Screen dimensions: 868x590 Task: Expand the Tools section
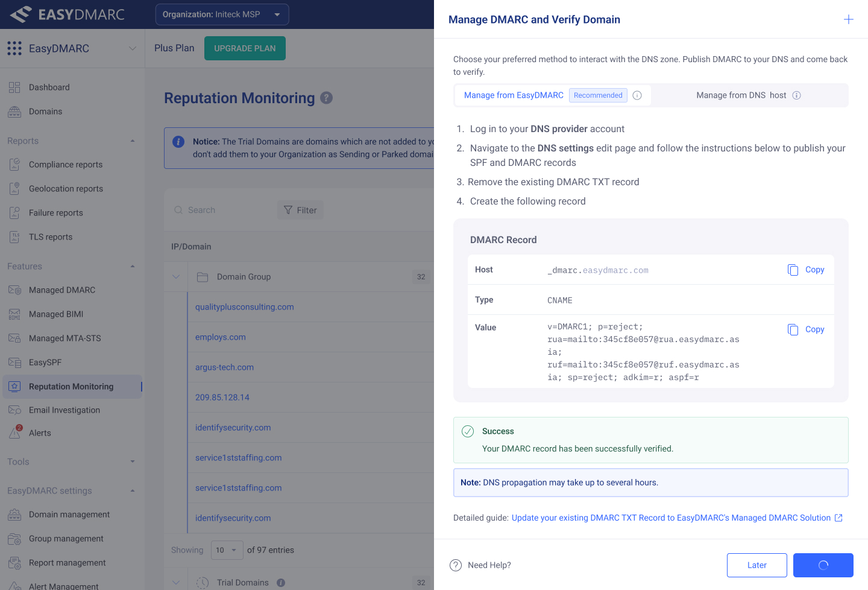point(133,462)
